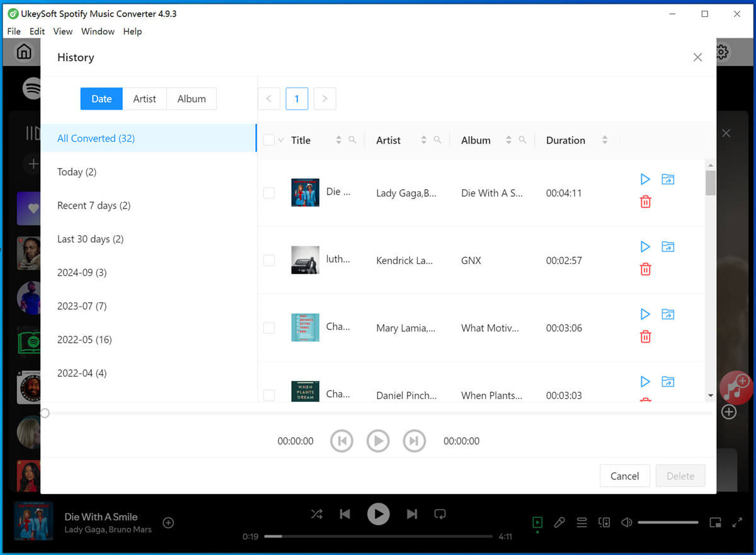Select 2022-05 (16) filter
The height and width of the screenshot is (555, 756).
[x=149, y=340]
